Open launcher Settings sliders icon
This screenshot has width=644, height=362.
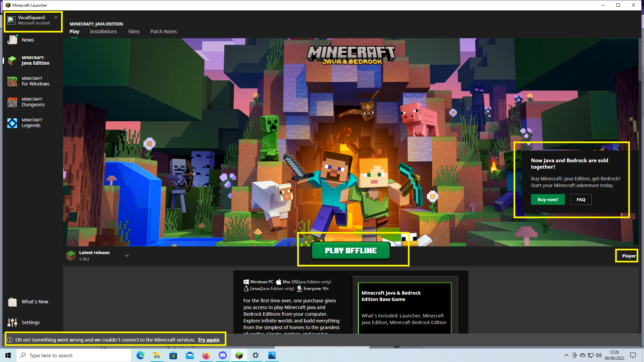tap(12, 322)
